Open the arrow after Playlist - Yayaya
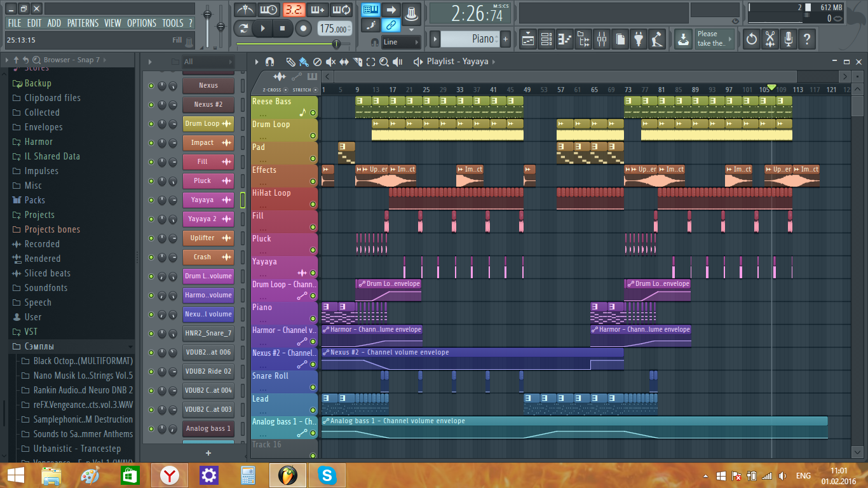 494,62
